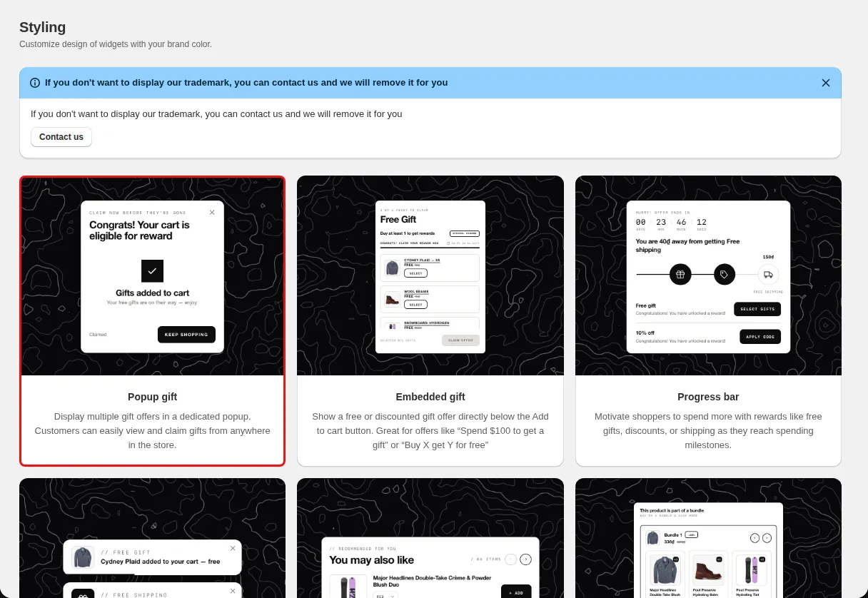This screenshot has width=868, height=598.
Task: Click previous arrow in You may also like
Action: pos(510,559)
